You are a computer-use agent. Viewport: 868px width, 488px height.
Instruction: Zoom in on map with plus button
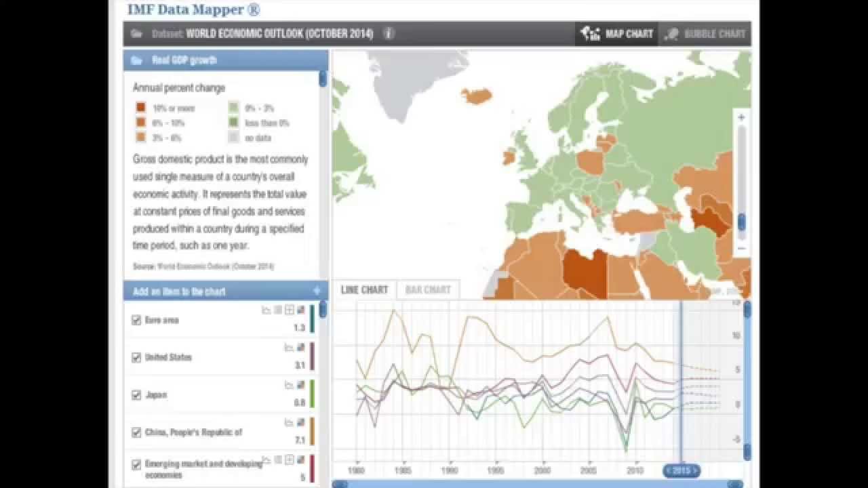[741, 117]
